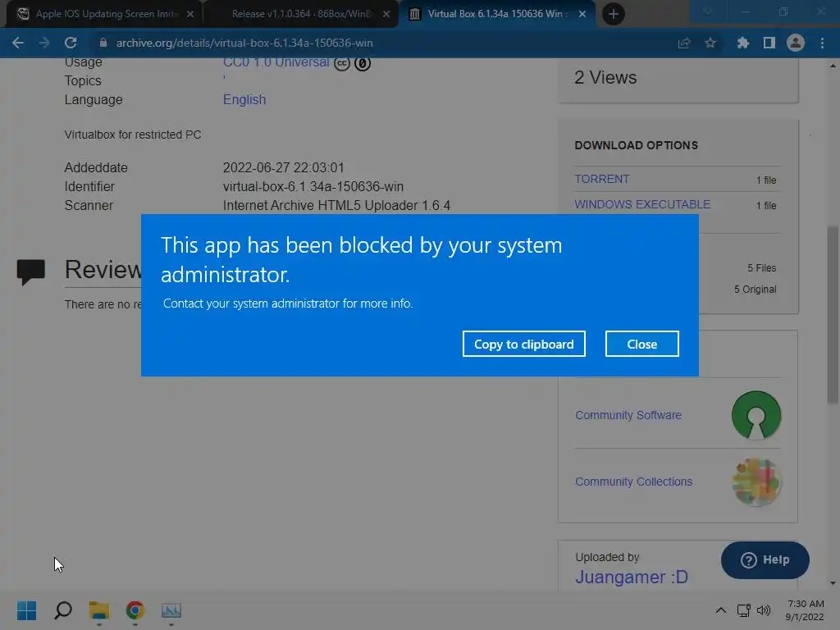Download the WINDOWS EXECUTABLE file
This screenshot has width=840, height=630.
pos(642,204)
